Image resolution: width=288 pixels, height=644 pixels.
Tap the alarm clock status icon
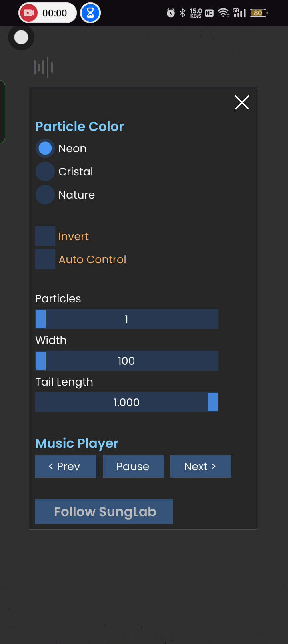[x=171, y=13]
